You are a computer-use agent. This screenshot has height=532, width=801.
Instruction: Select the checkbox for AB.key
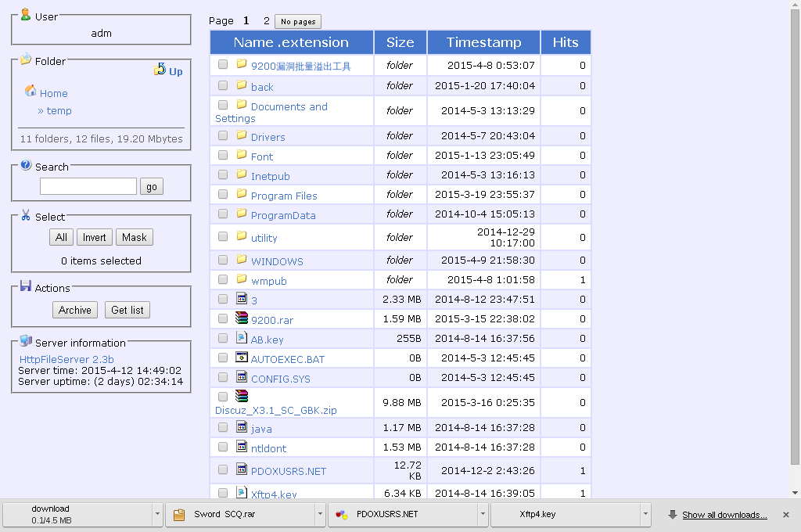[x=223, y=338]
